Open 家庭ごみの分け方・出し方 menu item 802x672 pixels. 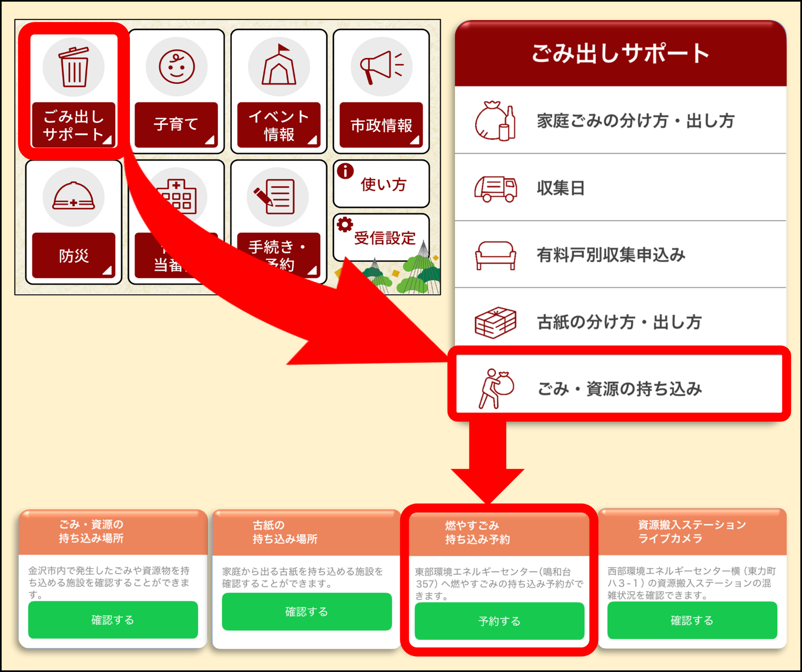pyautogui.click(x=635, y=121)
